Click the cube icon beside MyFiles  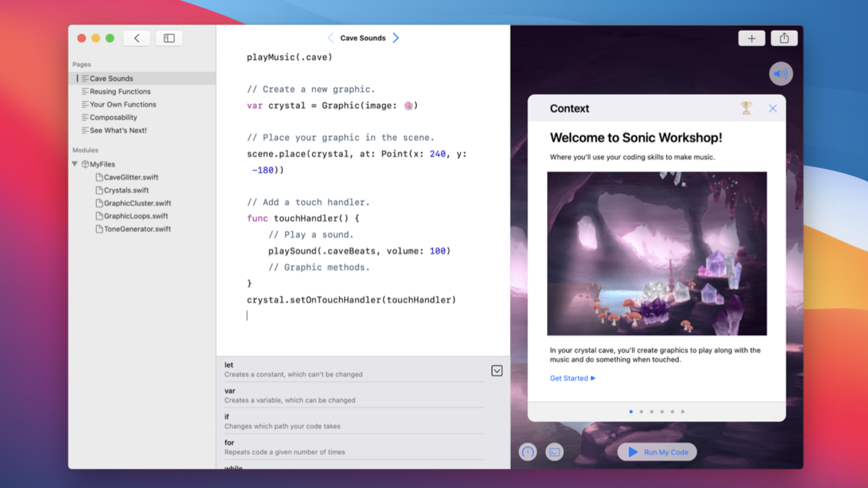point(85,164)
